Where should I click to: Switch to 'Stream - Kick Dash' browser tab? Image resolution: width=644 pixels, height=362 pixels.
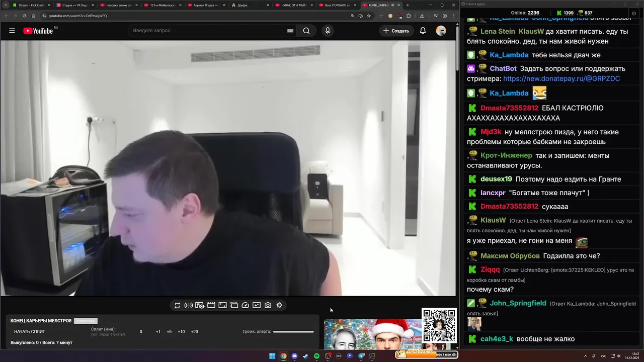31,5
